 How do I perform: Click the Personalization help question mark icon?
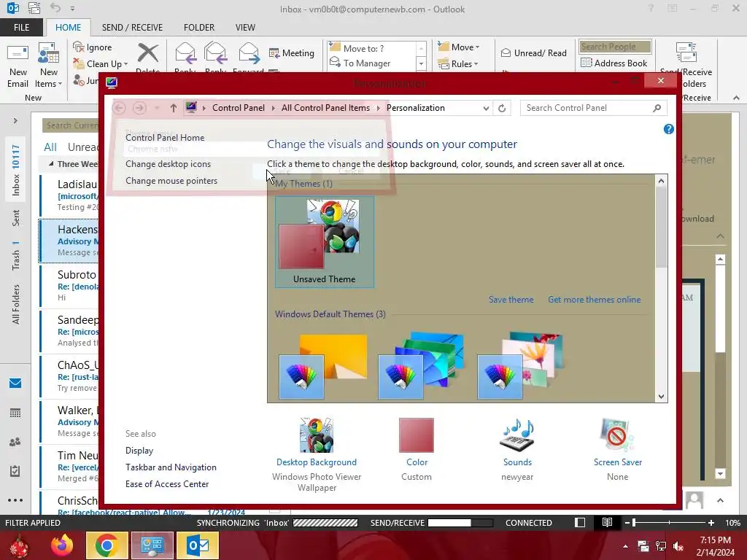click(668, 129)
